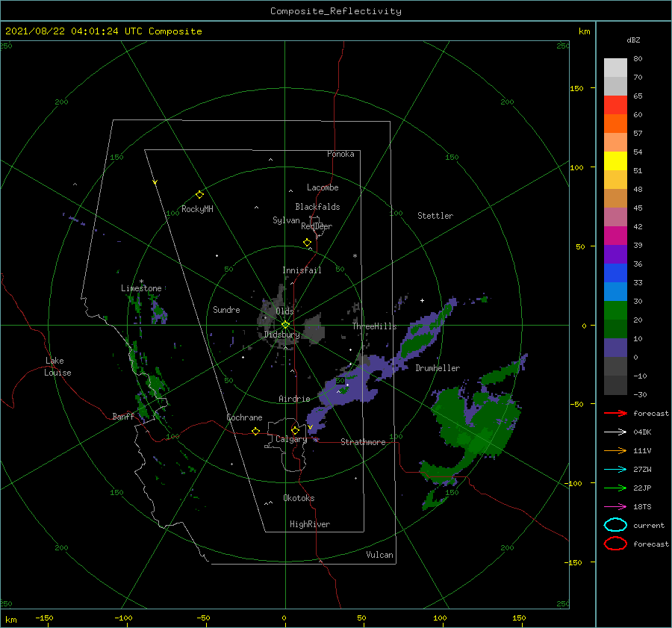The height and width of the screenshot is (628, 672).
Task: Click the magenta 18TS arrow legend icon
Action: click(x=615, y=507)
